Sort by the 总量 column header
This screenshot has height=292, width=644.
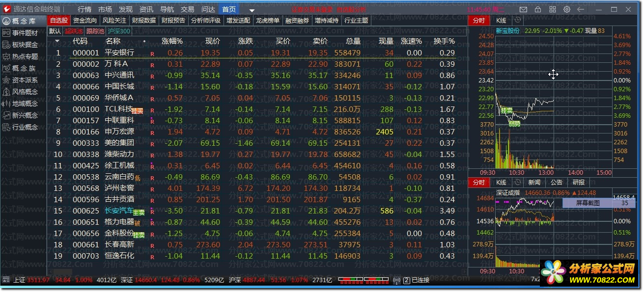click(353, 41)
